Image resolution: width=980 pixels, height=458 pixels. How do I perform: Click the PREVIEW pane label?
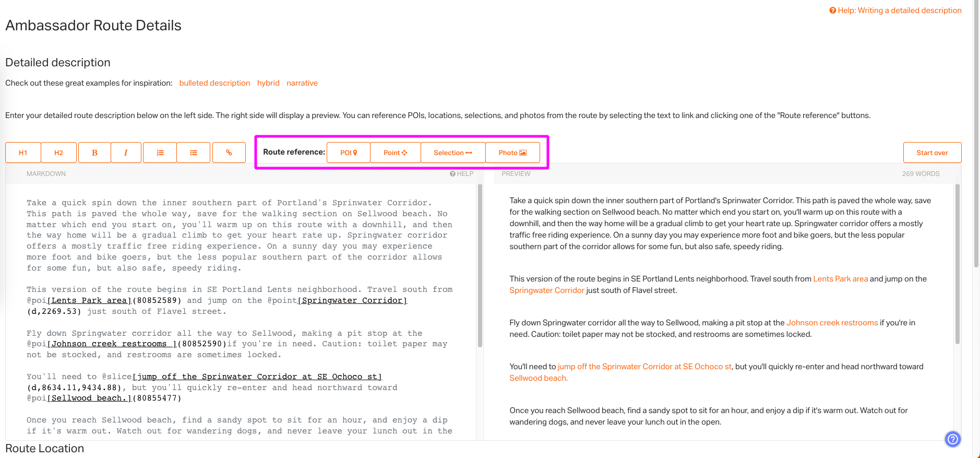coord(516,174)
